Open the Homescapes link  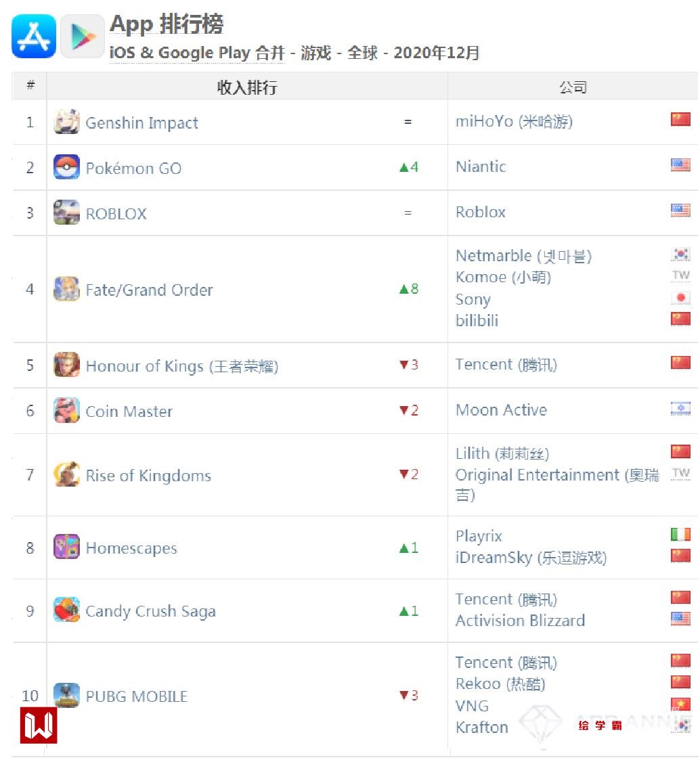[x=131, y=548]
